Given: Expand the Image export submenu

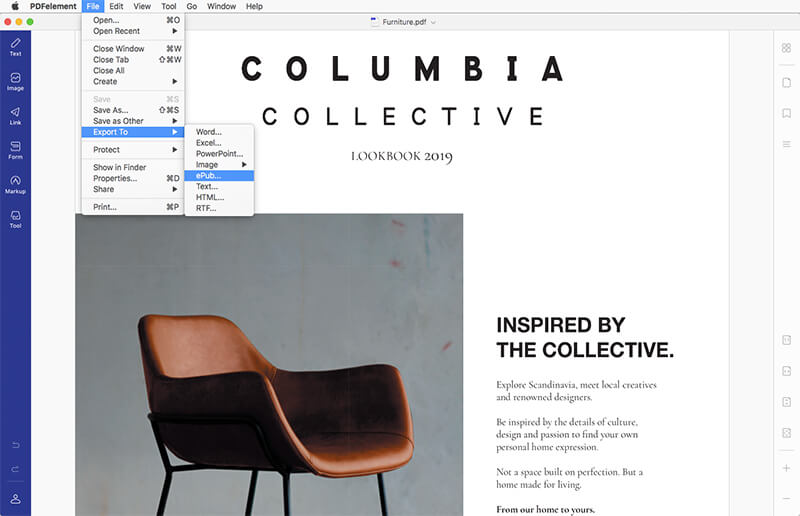Looking at the screenshot, I should click(x=219, y=165).
